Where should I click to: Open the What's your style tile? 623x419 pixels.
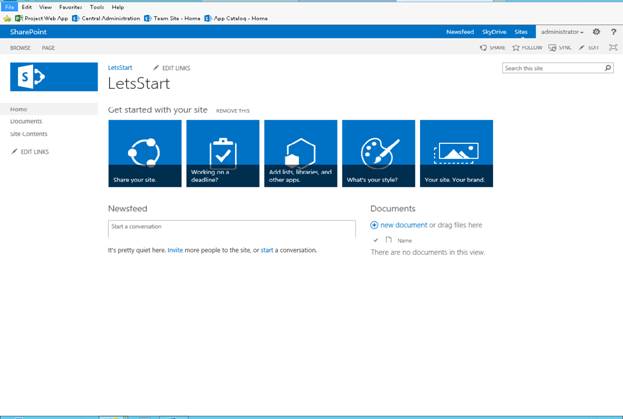point(378,153)
